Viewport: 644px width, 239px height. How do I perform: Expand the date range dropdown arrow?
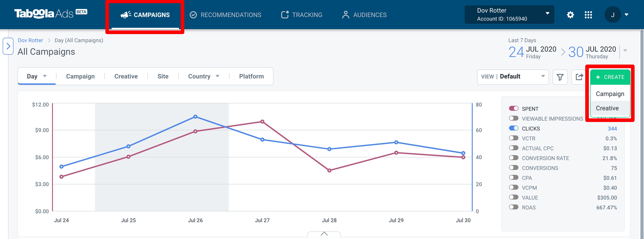click(625, 50)
